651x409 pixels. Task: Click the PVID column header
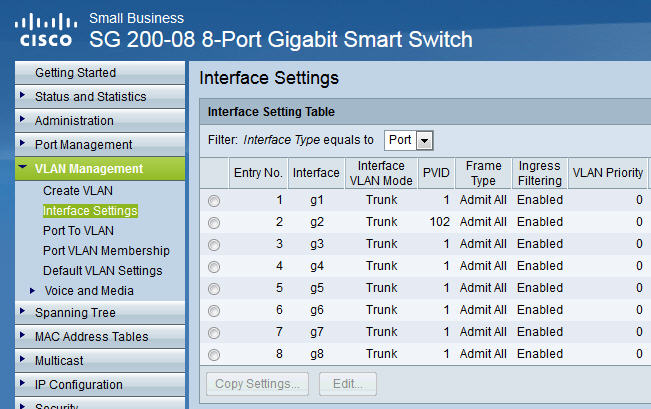[x=436, y=173]
